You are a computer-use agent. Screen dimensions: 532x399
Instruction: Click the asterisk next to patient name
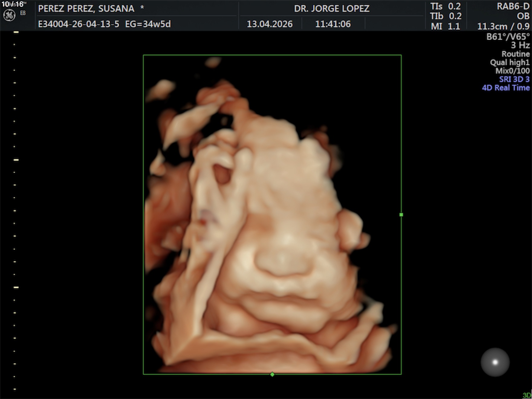point(142,8)
